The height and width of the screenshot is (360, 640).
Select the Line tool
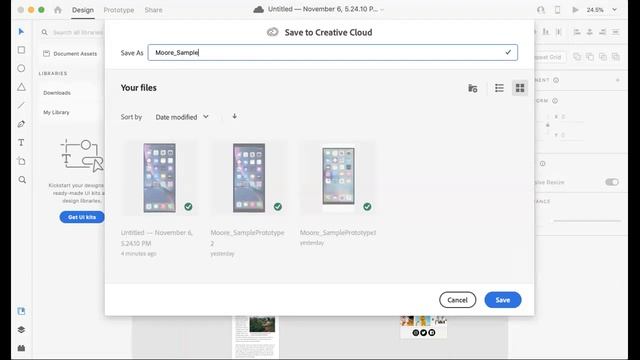pos(21,106)
